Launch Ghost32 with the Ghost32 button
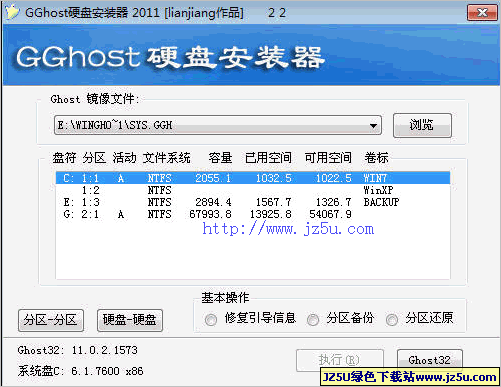 (430, 360)
